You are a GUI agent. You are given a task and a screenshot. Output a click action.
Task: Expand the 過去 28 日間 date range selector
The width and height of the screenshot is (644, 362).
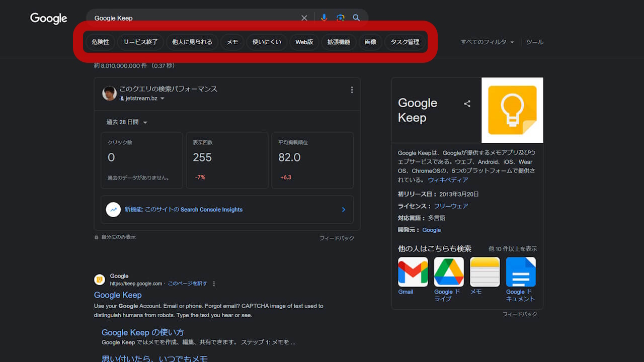126,122
